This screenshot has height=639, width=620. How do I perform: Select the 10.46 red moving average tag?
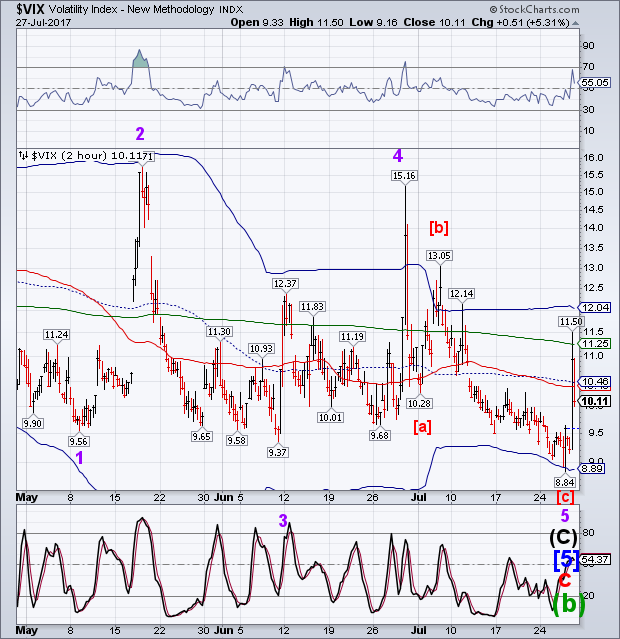596,381
